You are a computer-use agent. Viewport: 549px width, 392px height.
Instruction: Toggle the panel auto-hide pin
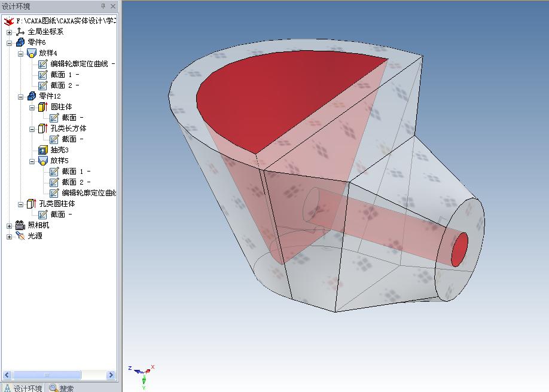(x=103, y=6)
